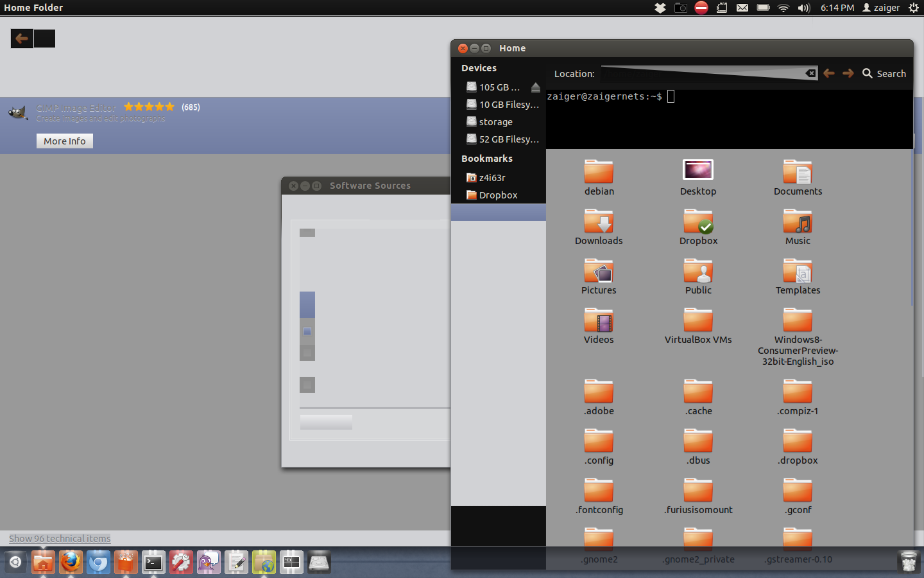Click More Info for GIMP Image Editor
This screenshot has width=924, height=578.
(65, 141)
